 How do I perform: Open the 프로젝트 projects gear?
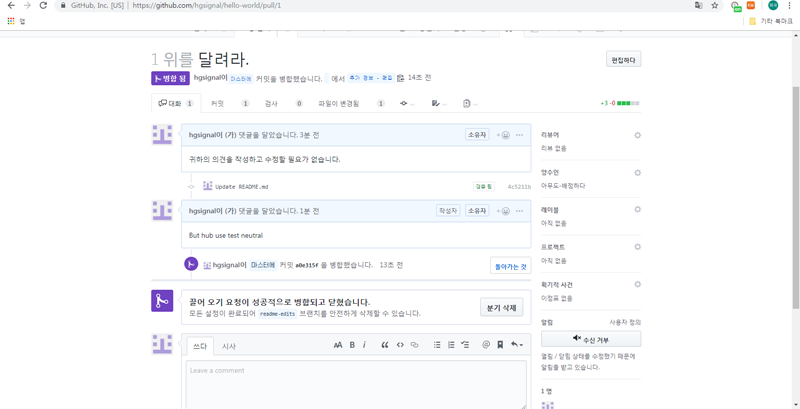coord(637,247)
